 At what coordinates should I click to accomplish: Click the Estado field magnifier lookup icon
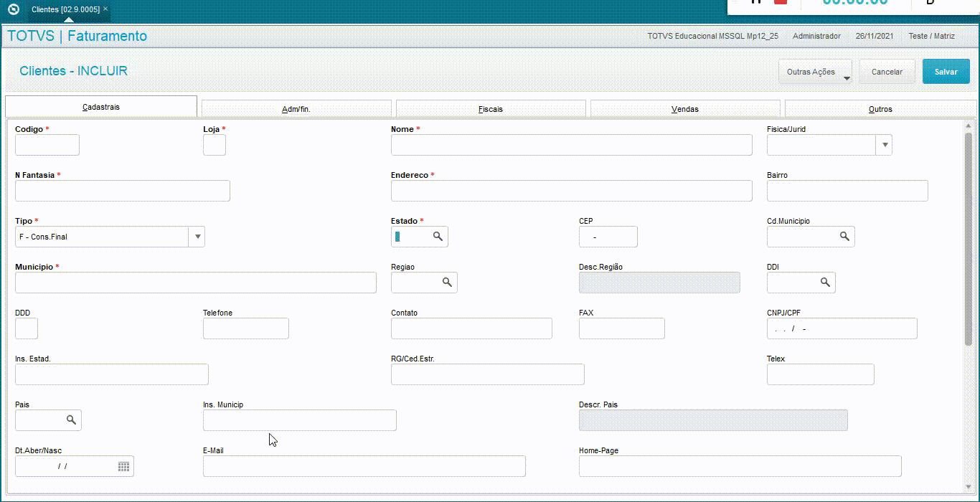pyautogui.click(x=438, y=237)
